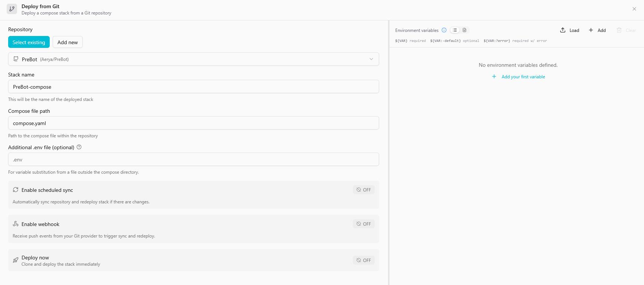This screenshot has width=644, height=285.
Task: Click the Git branch icon in header
Action: click(12, 9)
